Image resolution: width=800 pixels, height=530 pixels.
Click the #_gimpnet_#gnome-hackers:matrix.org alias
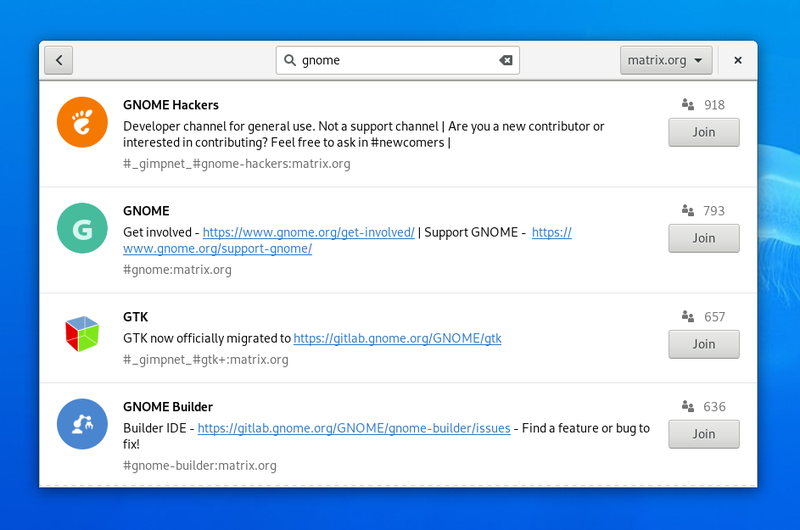click(x=237, y=164)
